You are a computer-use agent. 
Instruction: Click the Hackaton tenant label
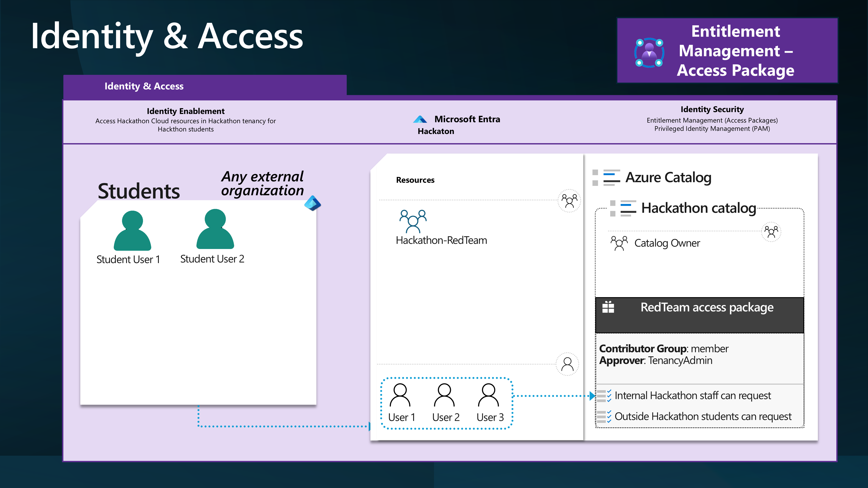point(436,131)
